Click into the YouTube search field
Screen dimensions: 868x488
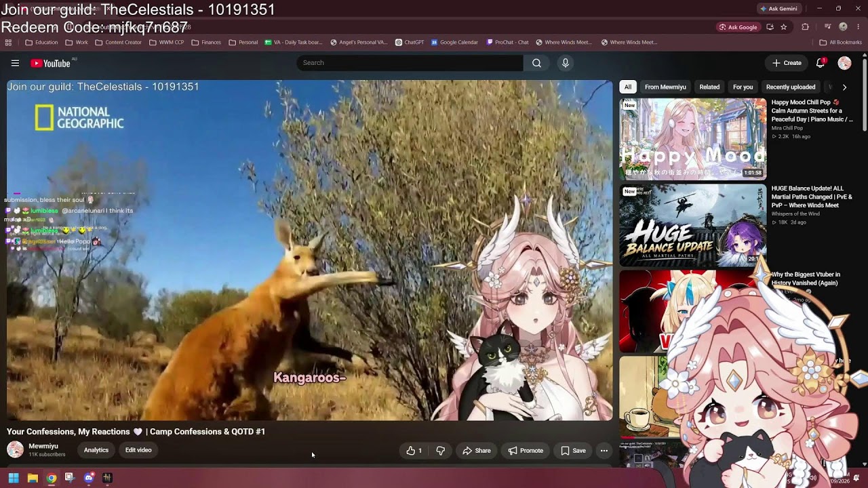pyautogui.click(x=410, y=63)
